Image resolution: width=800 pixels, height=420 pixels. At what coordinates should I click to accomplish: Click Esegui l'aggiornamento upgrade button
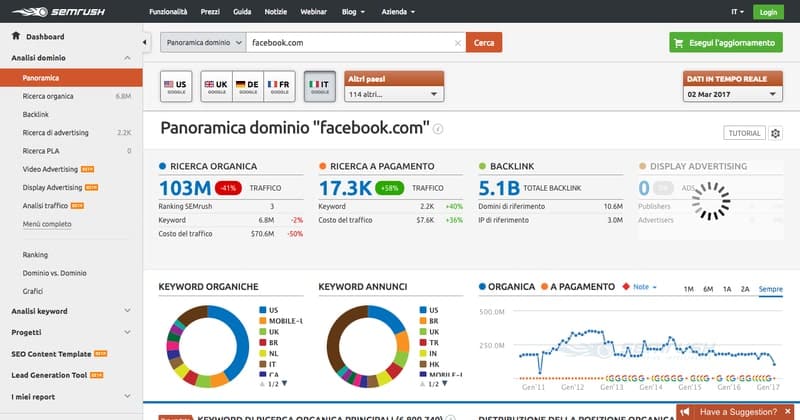click(726, 43)
